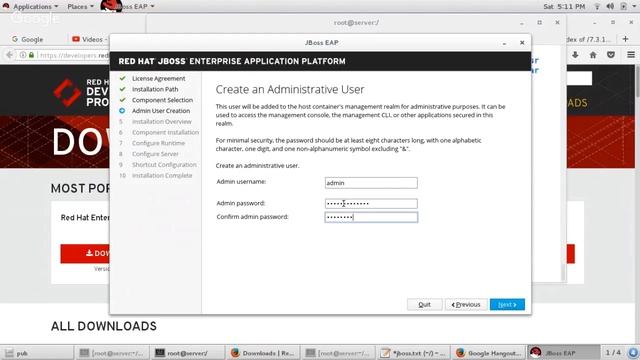Focus the Admin username field

tap(371, 183)
